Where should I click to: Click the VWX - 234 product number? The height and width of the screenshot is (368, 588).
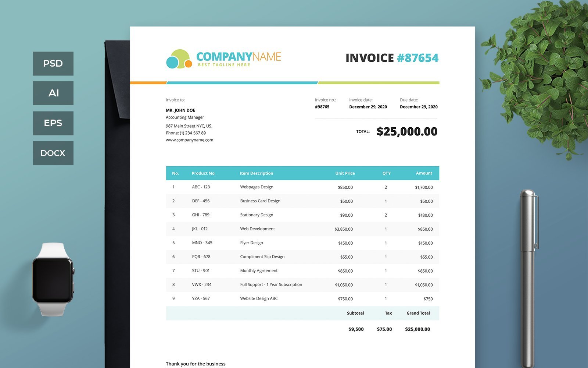(x=202, y=285)
